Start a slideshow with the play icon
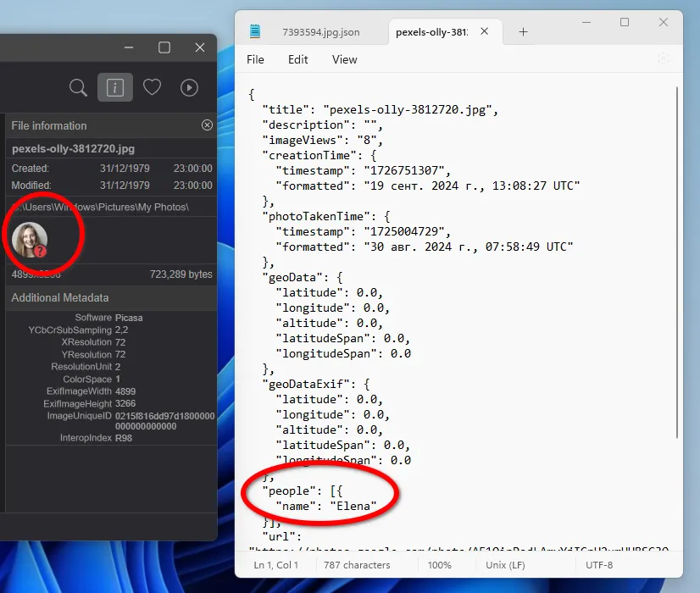 (x=188, y=87)
